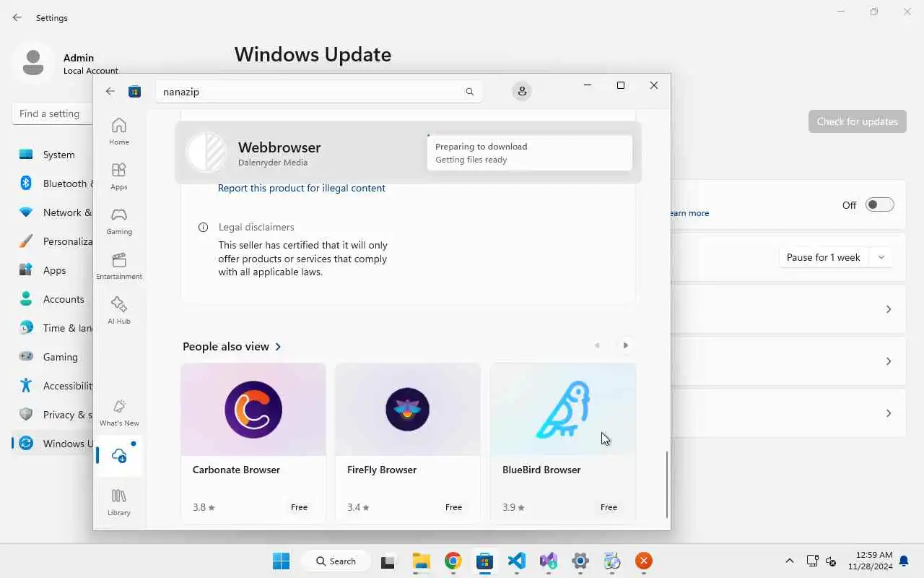Open Entertainment section in Store sidebar
This screenshot has height=578, width=924.
(119, 266)
